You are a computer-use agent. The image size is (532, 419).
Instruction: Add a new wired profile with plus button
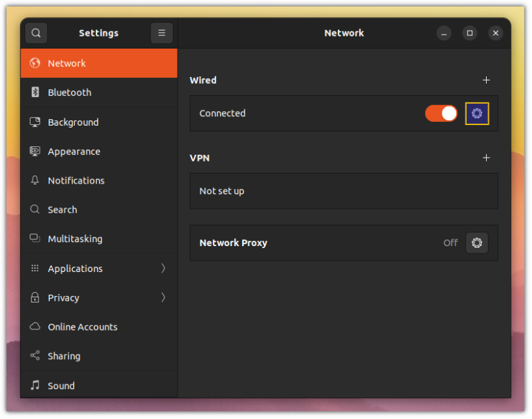(x=486, y=80)
